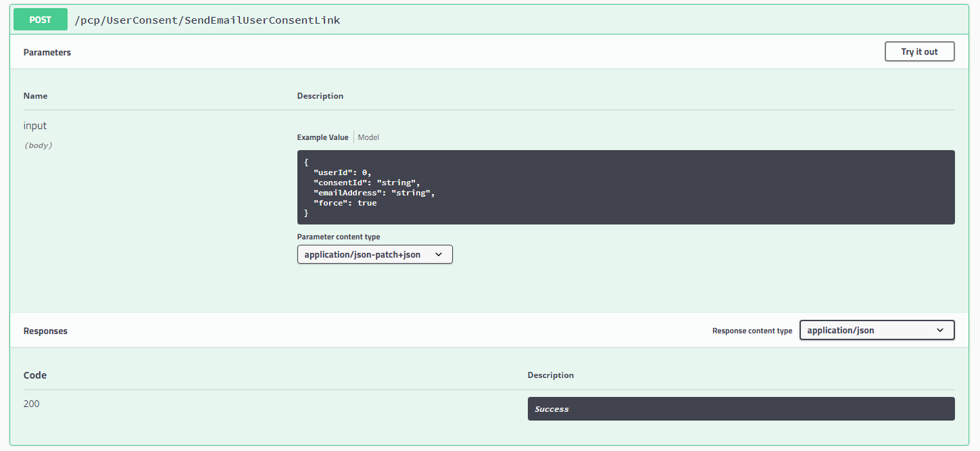Click the Parameters section header
This screenshot has width=980, height=451.
tap(47, 52)
